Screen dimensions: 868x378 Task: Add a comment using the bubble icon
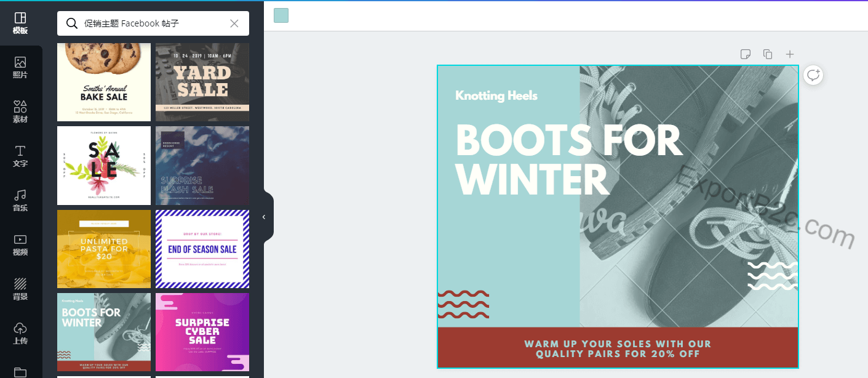tap(813, 75)
